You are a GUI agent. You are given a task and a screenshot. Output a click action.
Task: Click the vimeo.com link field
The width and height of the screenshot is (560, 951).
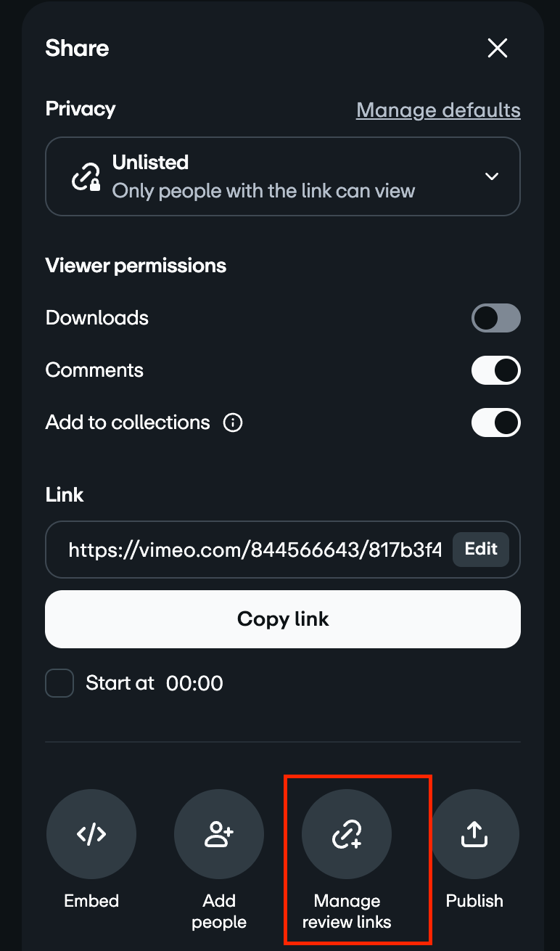pos(254,550)
